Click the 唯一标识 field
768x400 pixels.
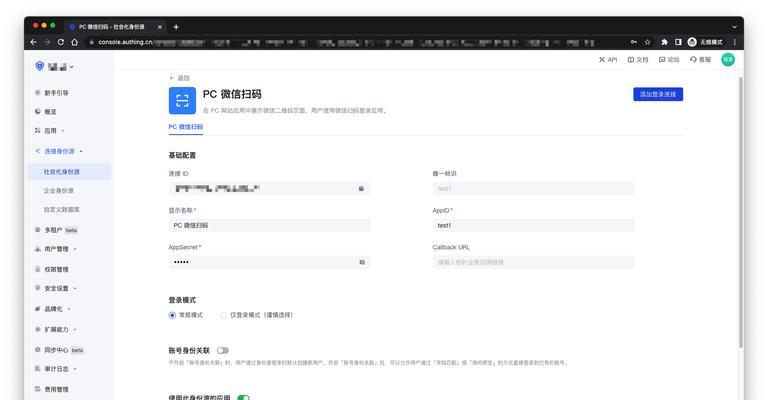[533, 188]
